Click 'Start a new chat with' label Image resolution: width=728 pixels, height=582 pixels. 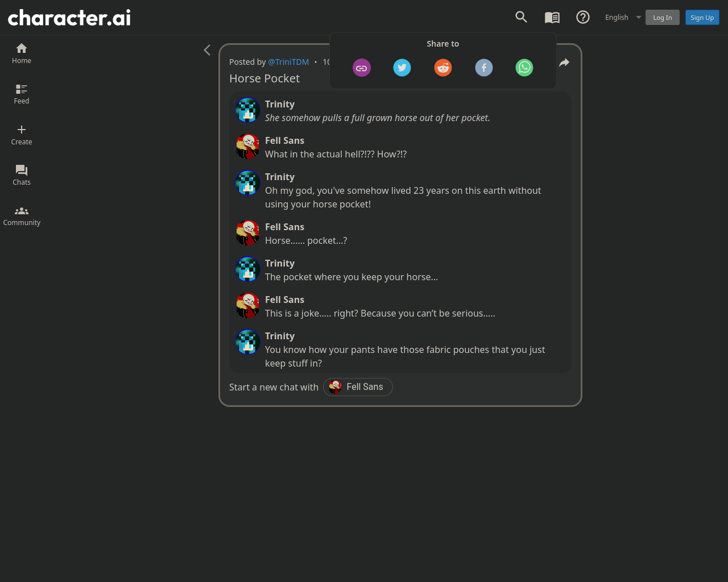[274, 387]
